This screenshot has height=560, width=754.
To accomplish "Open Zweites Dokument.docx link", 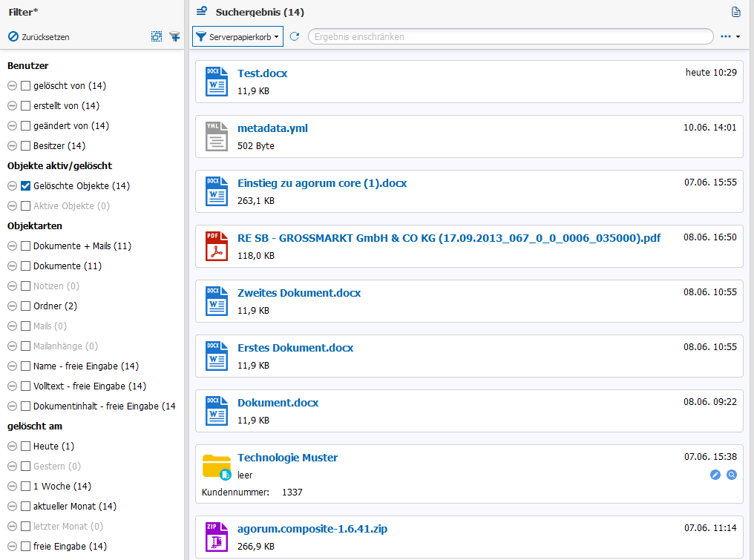I will [298, 293].
